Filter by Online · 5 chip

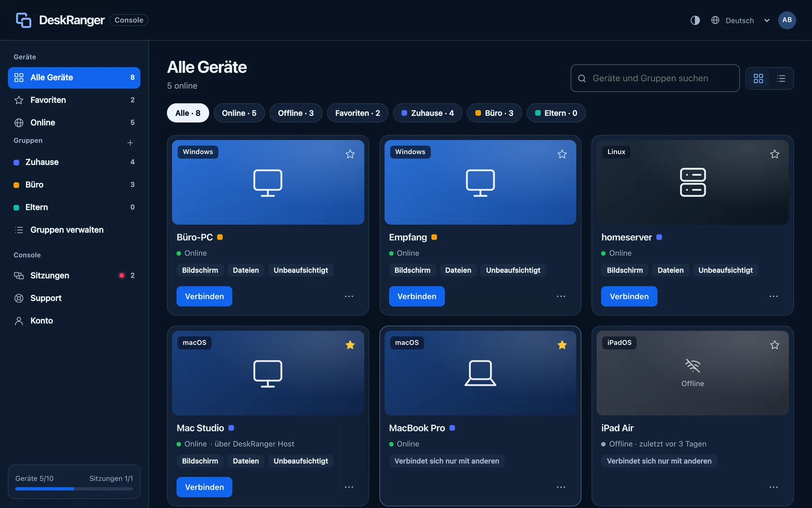pyautogui.click(x=239, y=113)
